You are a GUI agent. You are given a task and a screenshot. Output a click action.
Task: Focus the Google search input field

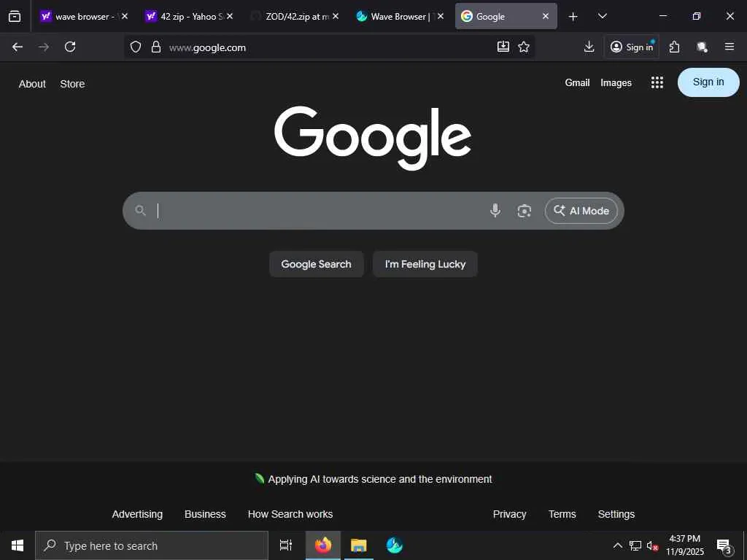[x=320, y=211]
